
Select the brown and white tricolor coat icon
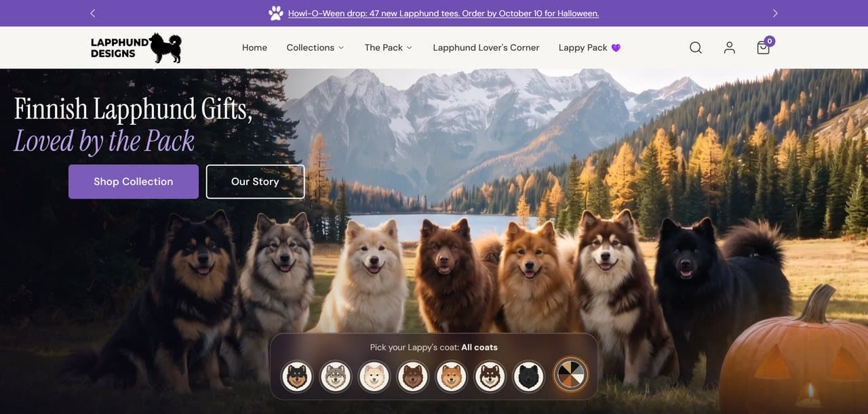click(490, 376)
